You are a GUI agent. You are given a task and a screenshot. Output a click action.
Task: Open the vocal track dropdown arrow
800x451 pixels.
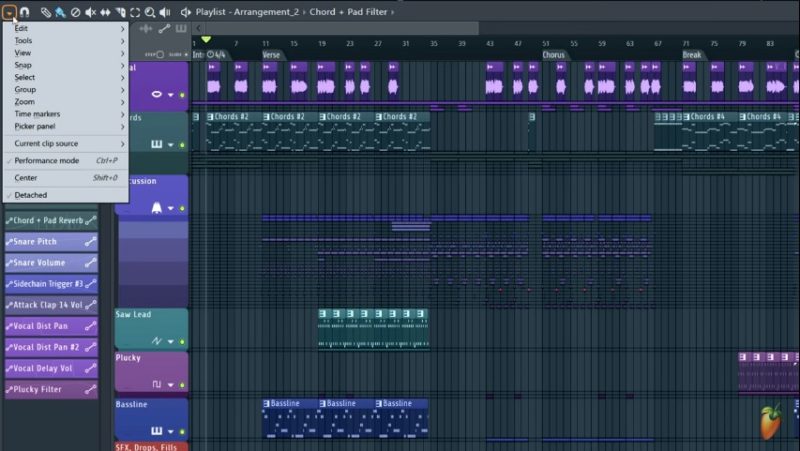(x=171, y=95)
